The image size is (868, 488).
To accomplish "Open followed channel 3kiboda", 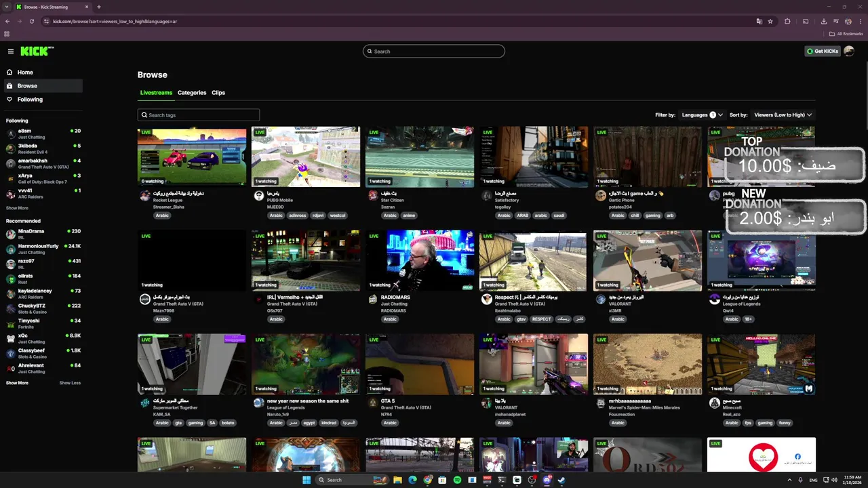I will coord(43,148).
